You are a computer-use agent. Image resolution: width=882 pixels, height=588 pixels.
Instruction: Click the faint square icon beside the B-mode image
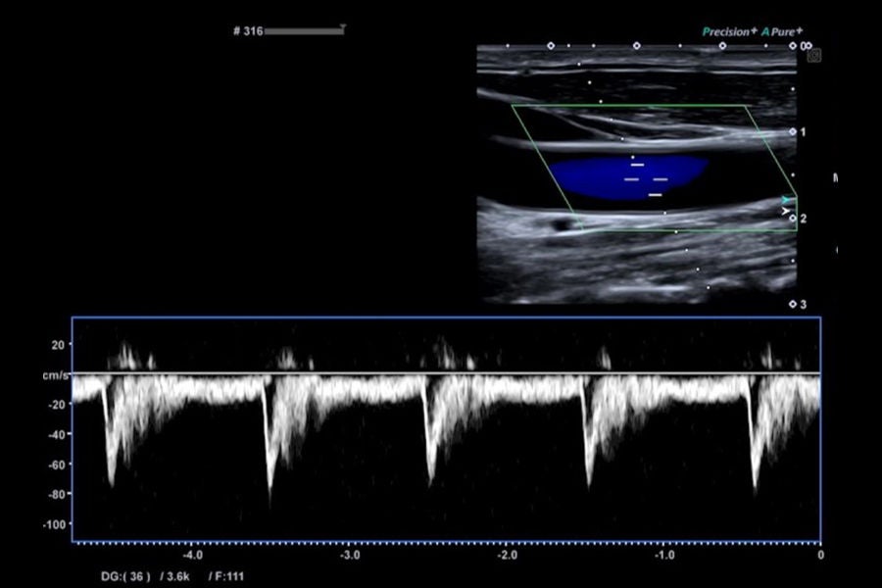pos(814,55)
